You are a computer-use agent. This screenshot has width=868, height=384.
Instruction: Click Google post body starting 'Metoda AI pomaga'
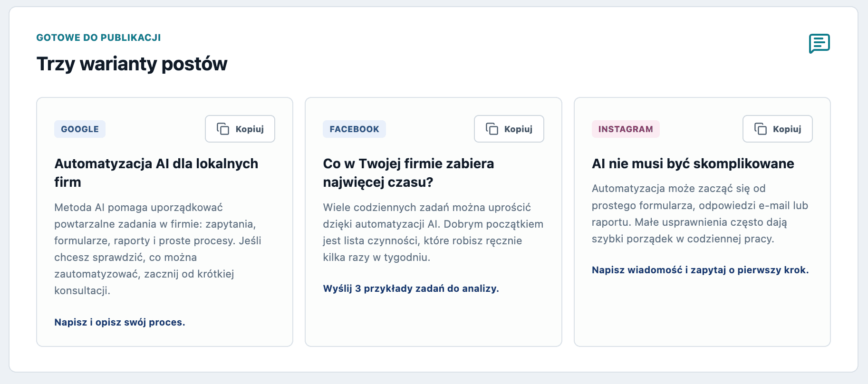click(x=158, y=249)
